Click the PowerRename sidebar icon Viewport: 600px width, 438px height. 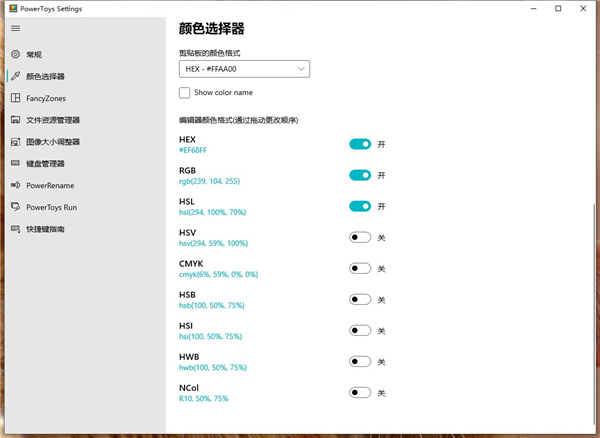tap(15, 185)
